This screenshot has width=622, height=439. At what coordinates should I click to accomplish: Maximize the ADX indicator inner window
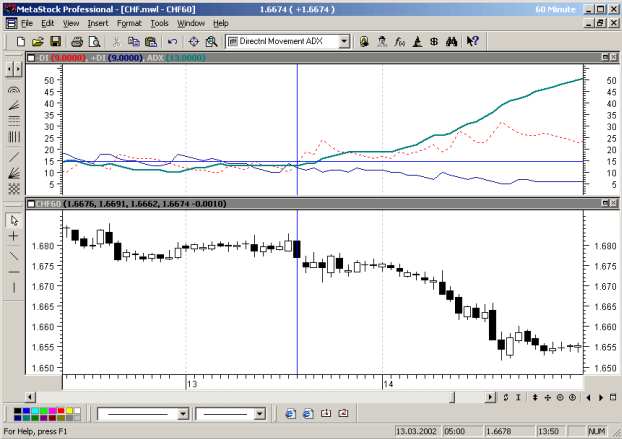coord(605,58)
